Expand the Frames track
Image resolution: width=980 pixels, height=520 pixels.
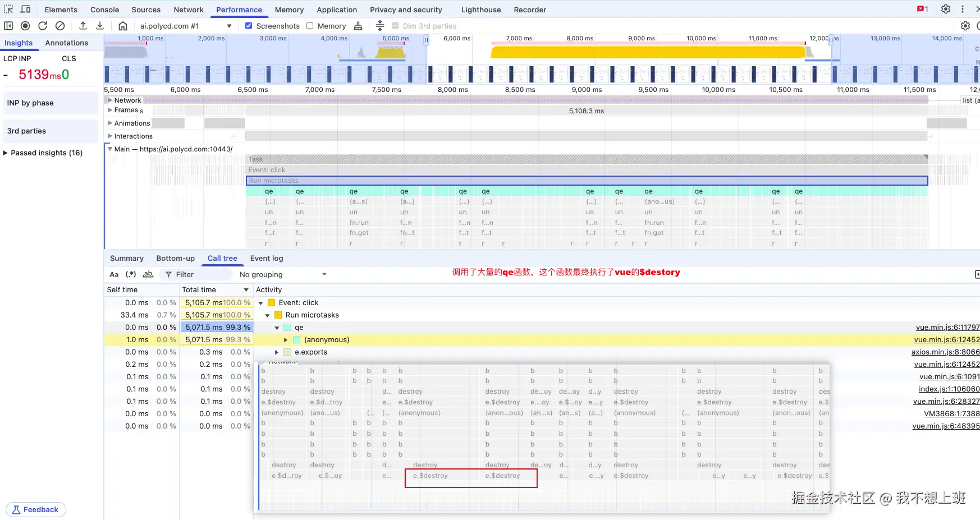point(110,110)
